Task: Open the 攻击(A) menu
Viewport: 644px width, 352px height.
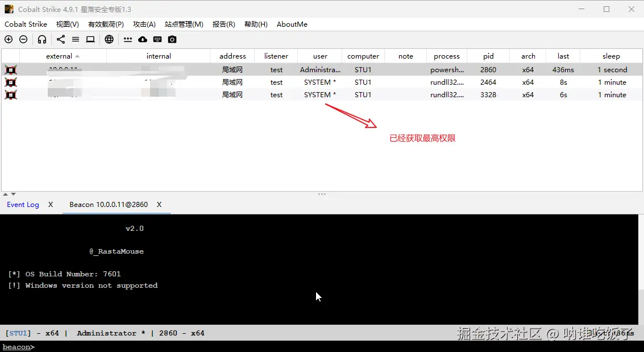Action: tap(144, 24)
